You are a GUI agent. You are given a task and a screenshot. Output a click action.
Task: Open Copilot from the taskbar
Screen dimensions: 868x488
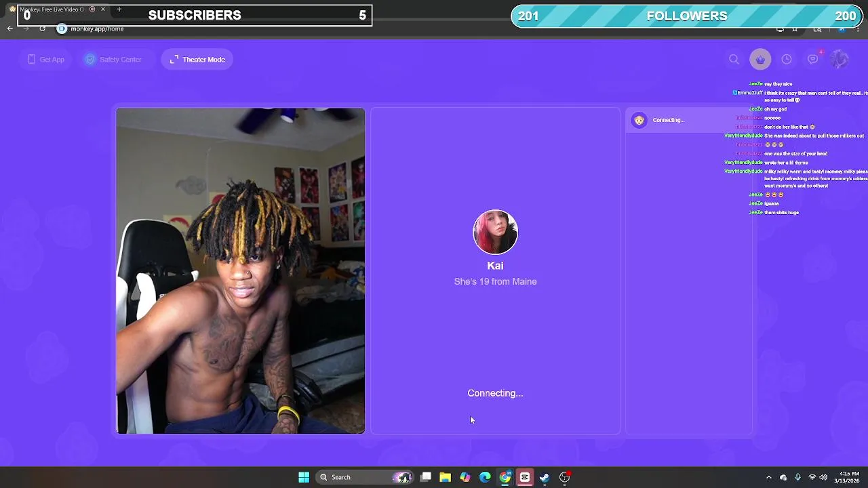point(465,477)
